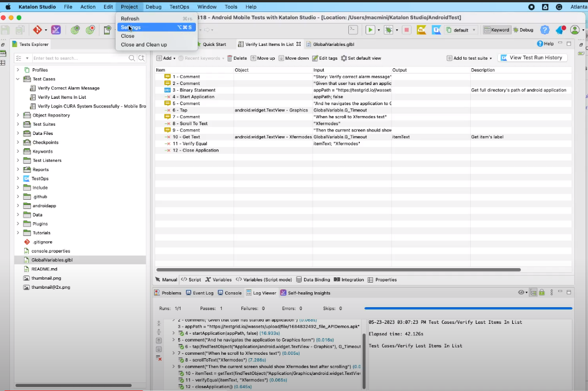Viewport: 588px width, 391px height.
Task: Click the Record Web globe icon with red dot
Action: [90, 30]
